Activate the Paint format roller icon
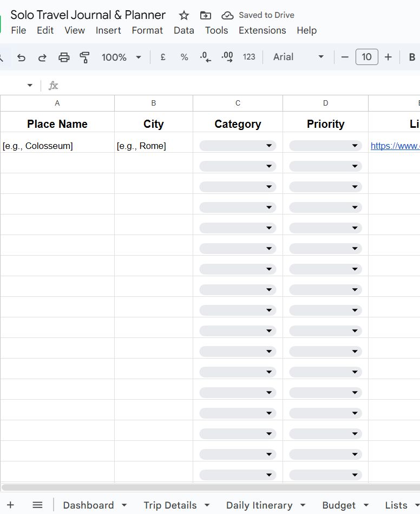This screenshot has height=514, width=420. coord(84,57)
